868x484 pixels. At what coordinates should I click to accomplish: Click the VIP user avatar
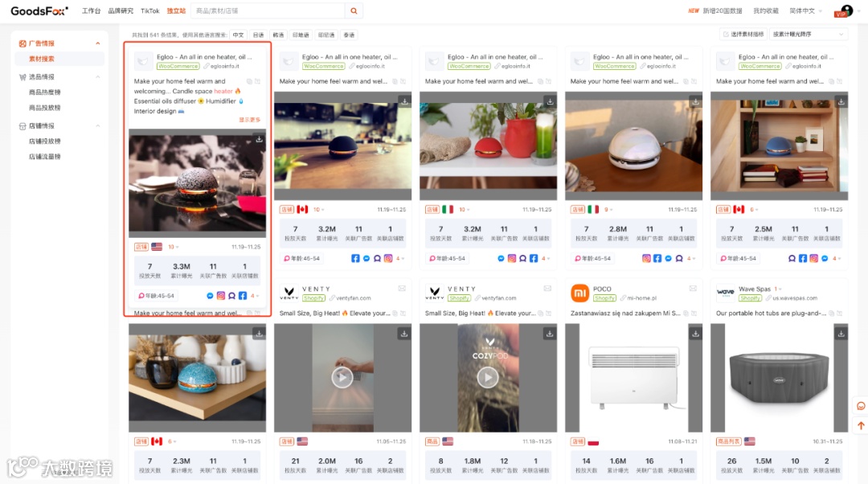click(844, 10)
